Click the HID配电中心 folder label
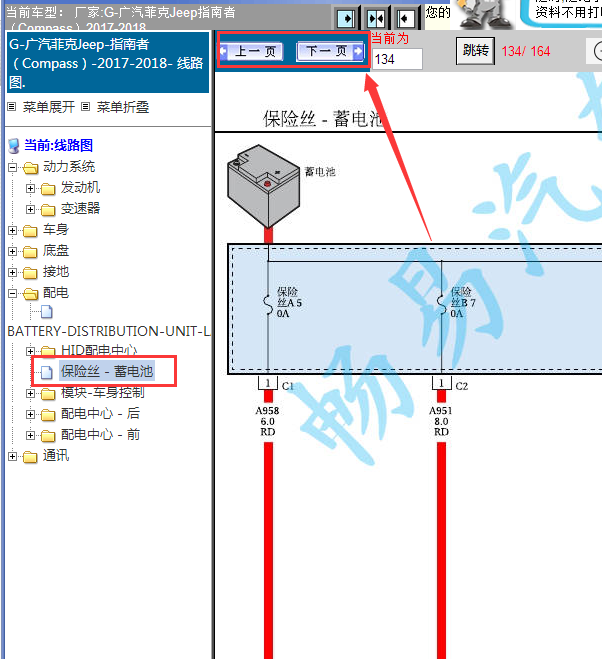602x659 pixels. tap(99, 350)
